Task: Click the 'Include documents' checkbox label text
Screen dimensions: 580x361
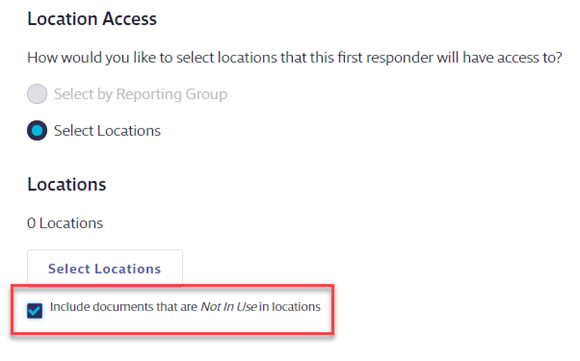Action: tap(185, 307)
